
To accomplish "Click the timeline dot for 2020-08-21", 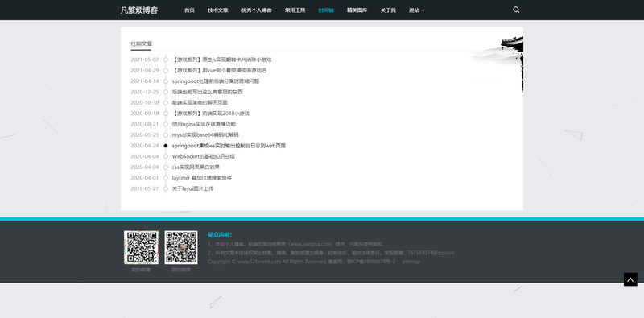I will [x=166, y=124].
